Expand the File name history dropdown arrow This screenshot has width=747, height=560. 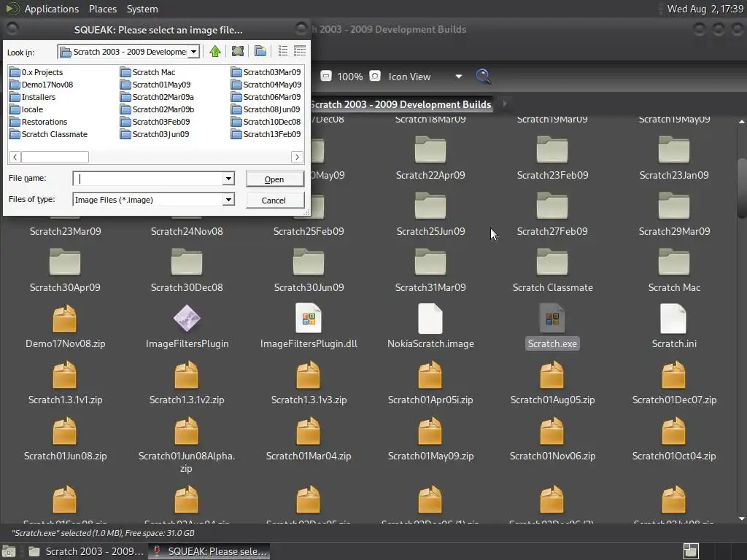[x=228, y=178]
